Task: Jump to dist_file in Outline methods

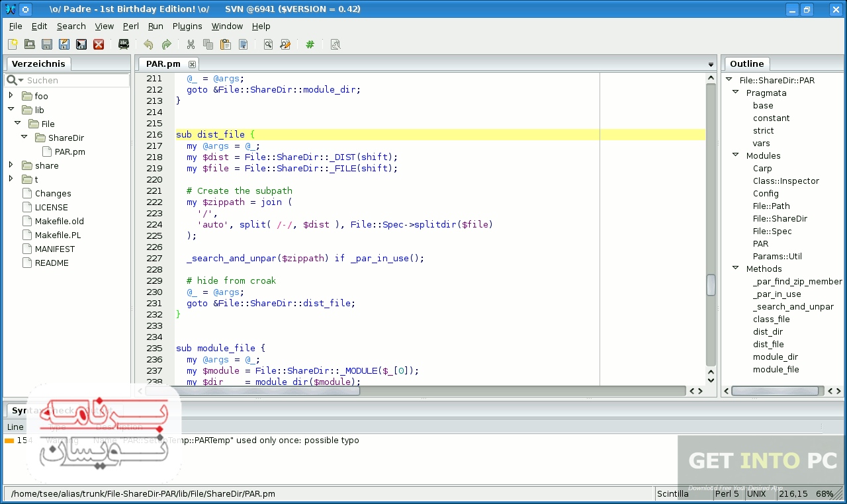Action: click(x=768, y=344)
